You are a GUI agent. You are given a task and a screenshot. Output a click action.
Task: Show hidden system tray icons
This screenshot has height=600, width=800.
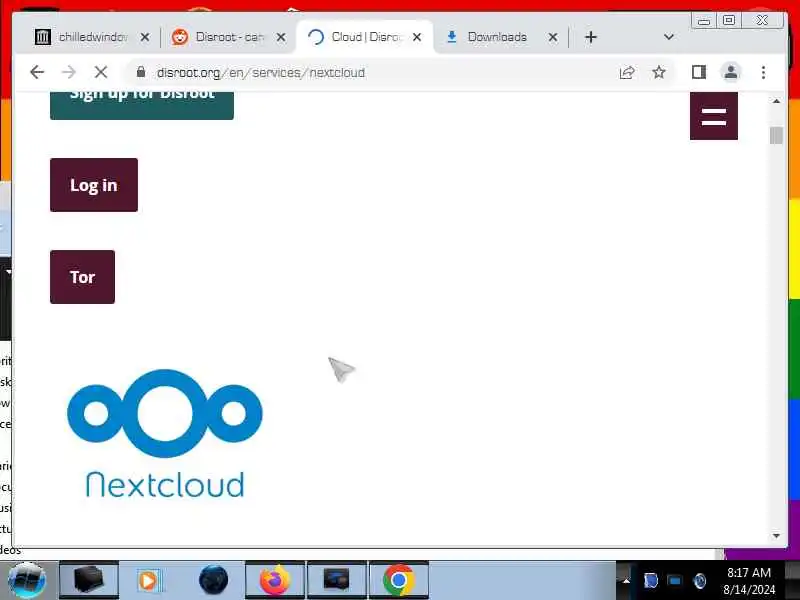pyautogui.click(x=626, y=581)
